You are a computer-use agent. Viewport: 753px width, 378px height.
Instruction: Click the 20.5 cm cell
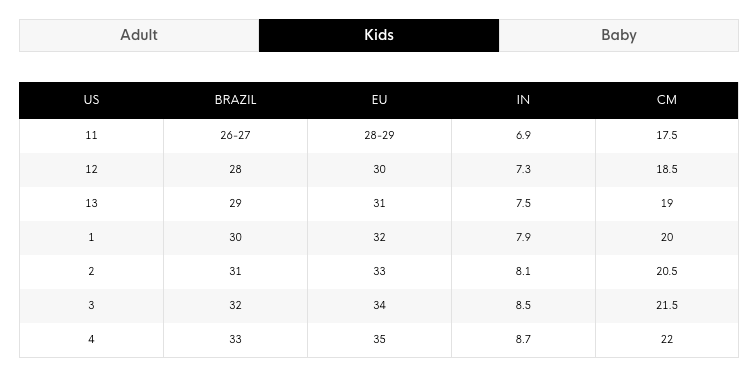pos(667,272)
